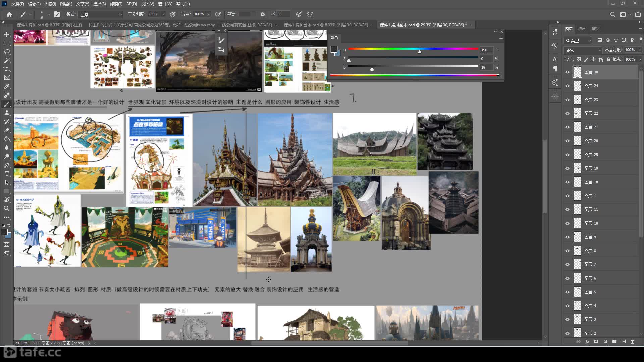Hide layer 图层 7 eye icon

(567, 264)
